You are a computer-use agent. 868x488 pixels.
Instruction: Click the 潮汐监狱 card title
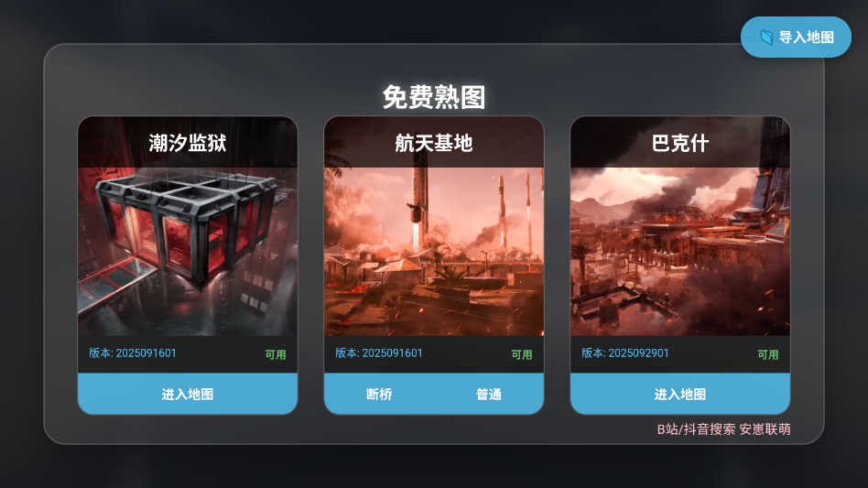tap(188, 143)
